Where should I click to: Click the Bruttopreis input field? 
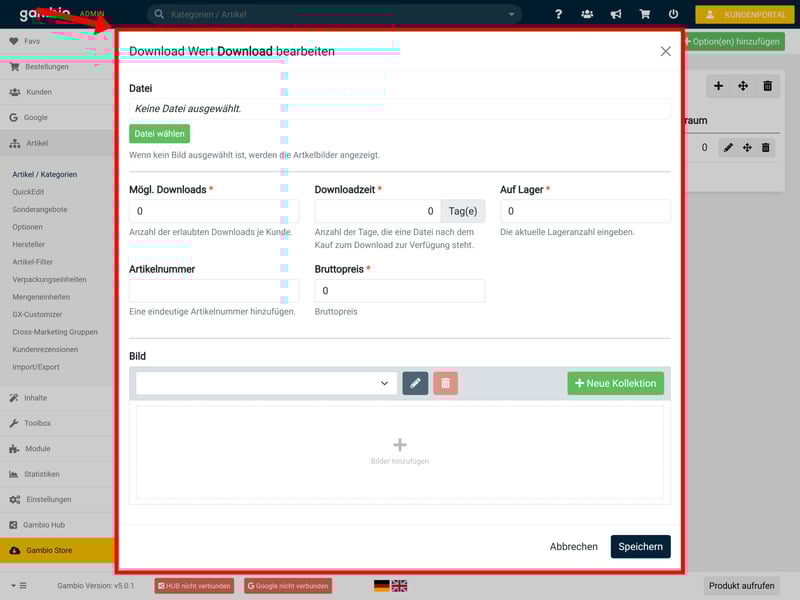tap(400, 291)
